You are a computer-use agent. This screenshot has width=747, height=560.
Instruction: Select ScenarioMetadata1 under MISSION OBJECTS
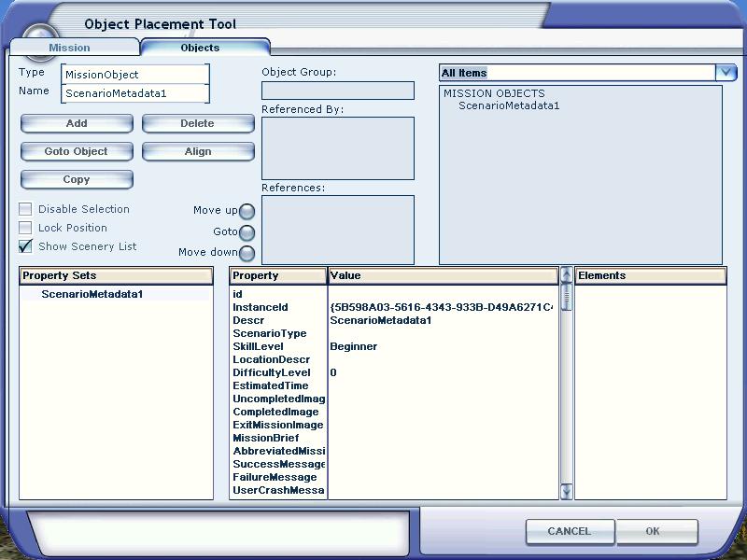(x=509, y=105)
